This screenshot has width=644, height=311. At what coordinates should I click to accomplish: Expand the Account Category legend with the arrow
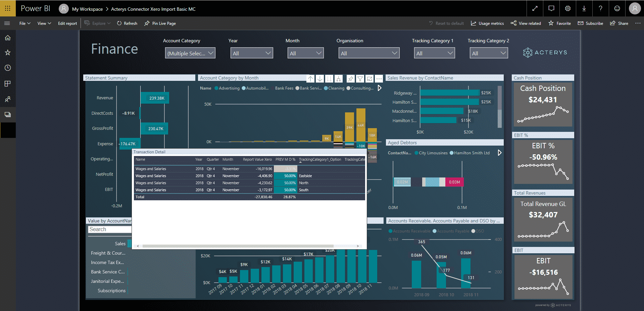[380, 88]
